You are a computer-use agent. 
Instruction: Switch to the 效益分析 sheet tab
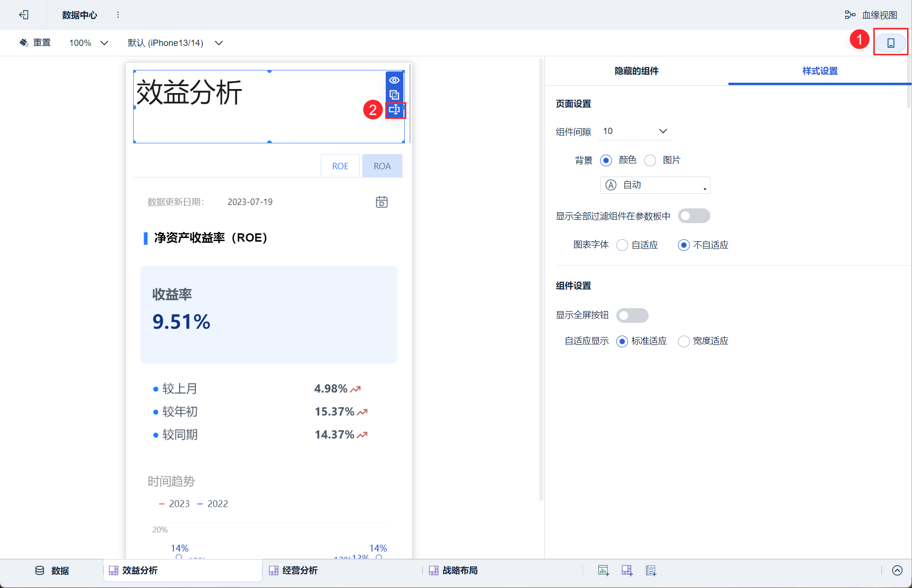click(x=183, y=570)
